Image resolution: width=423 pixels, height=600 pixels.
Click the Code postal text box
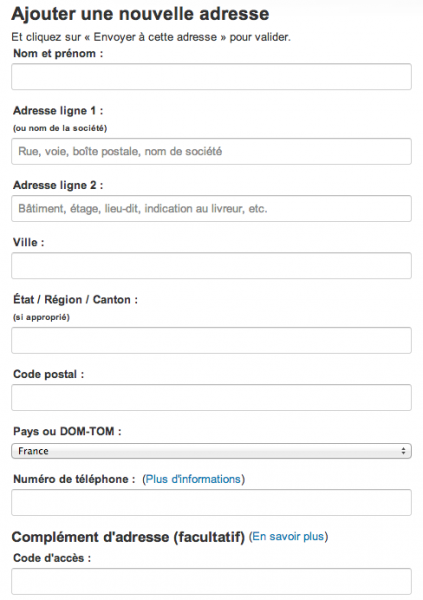[x=211, y=398]
